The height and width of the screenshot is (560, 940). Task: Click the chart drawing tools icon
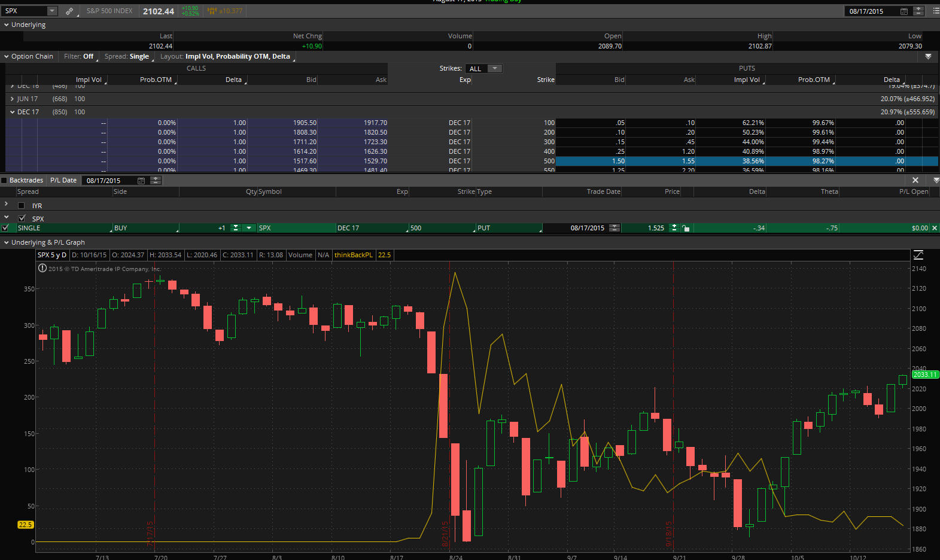(x=918, y=255)
